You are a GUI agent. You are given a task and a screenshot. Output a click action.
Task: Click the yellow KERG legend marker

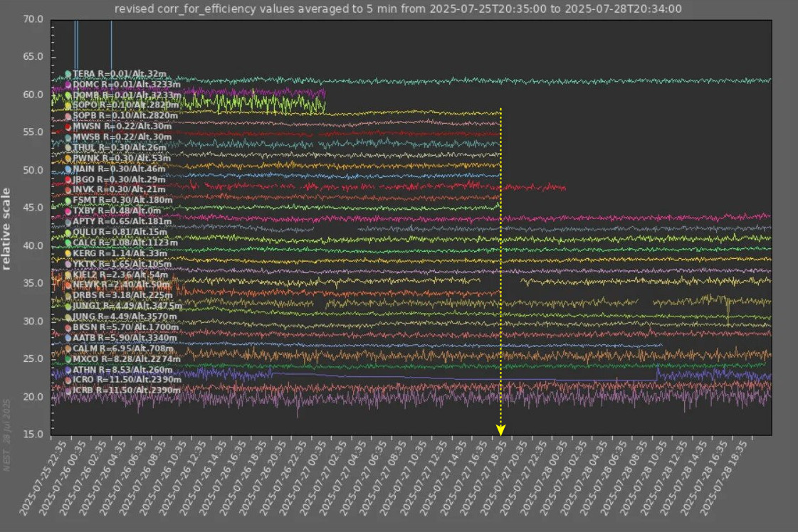(x=68, y=253)
